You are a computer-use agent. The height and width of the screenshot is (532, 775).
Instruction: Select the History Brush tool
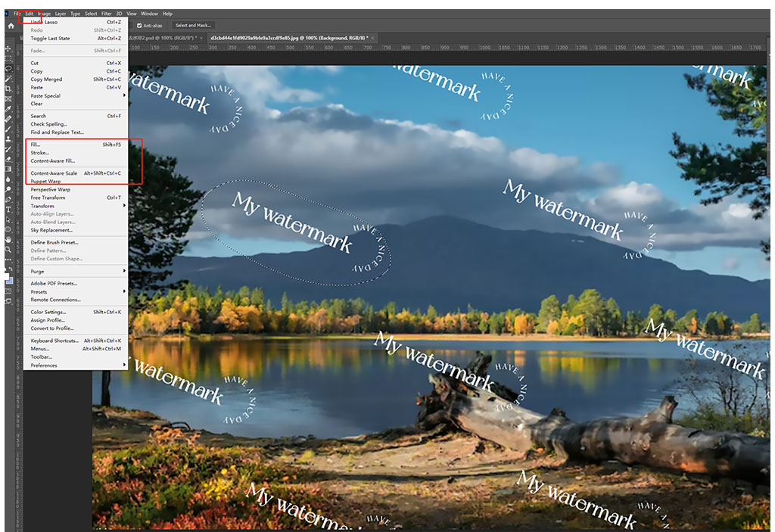[8, 149]
